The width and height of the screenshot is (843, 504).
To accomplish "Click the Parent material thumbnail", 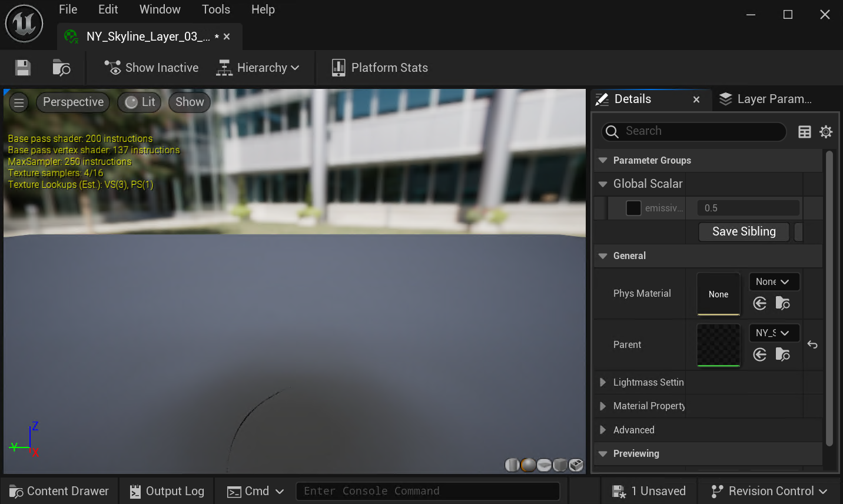I will tap(718, 345).
